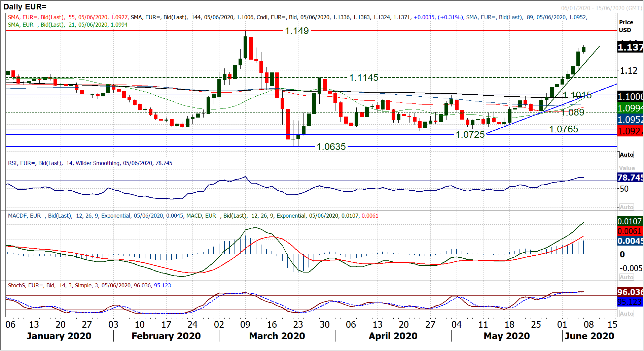The width and height of the screenshot is (644, 351).
Task: Select March 2020 on the time axis
Action: (x=277, y=336)
